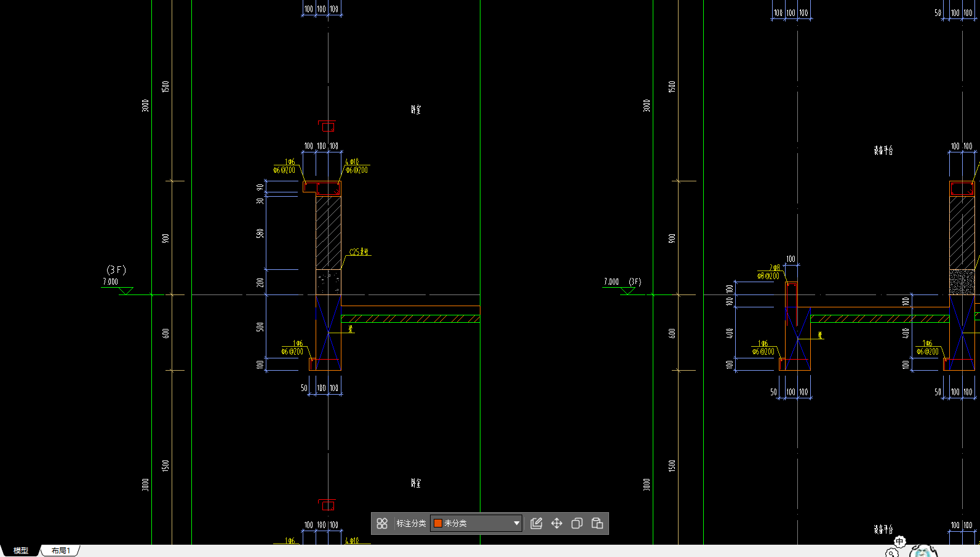Click the paste annotation icon

point(597,523)
